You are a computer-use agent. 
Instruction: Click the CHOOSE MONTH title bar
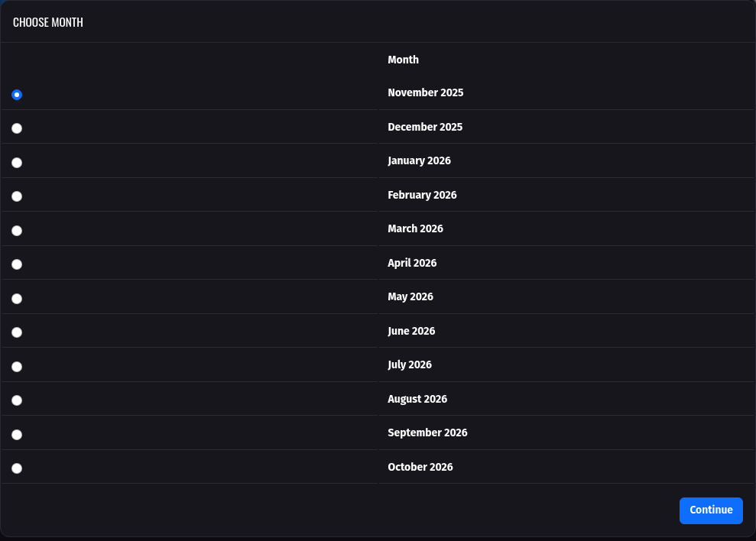[x=47, y=22]
